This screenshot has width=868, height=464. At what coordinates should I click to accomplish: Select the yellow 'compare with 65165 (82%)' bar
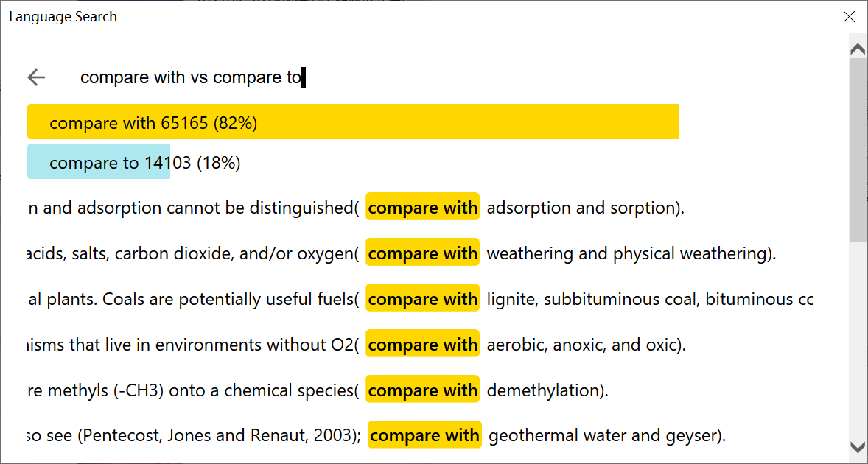(352, 122)
